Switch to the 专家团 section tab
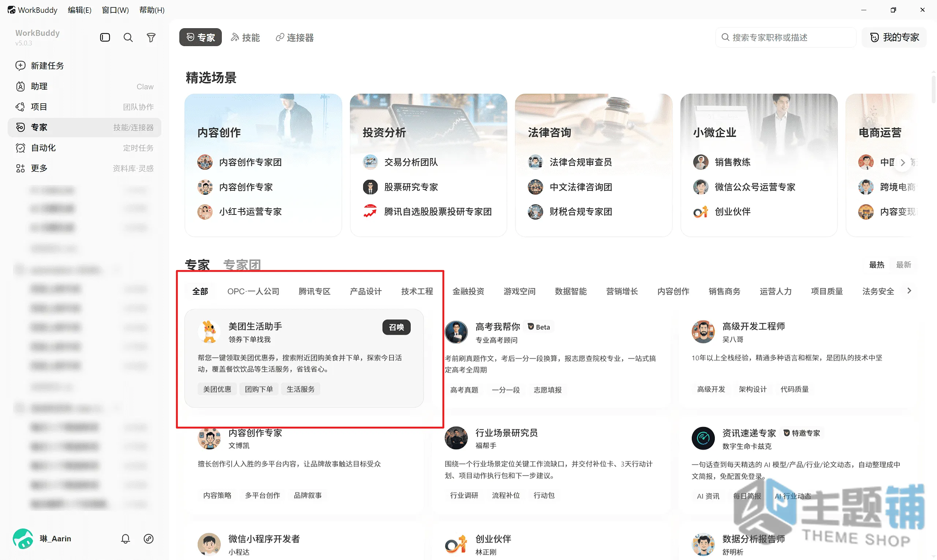 coord(242,265)
